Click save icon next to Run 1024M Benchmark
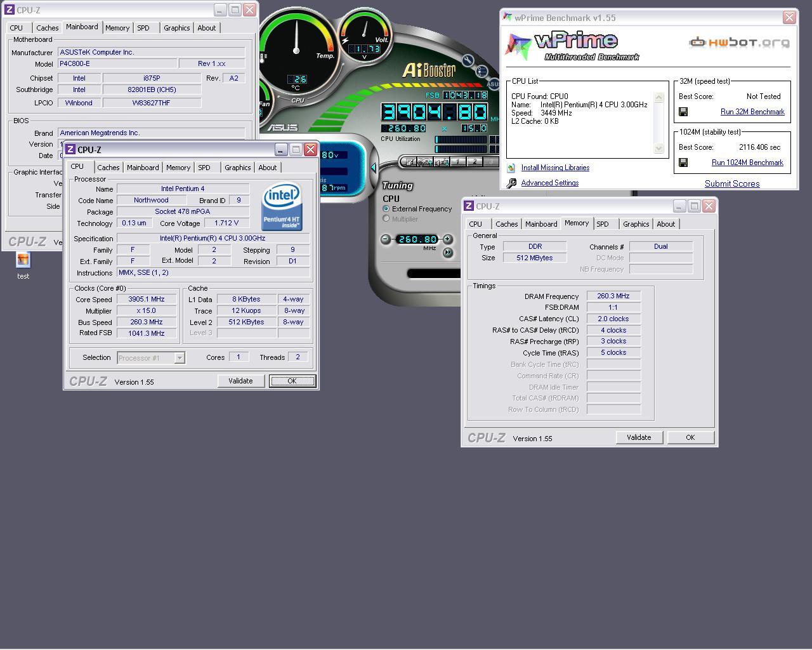The height and width of the screenshot is (650, 812). pyautogui.click(x=683, y=162)
